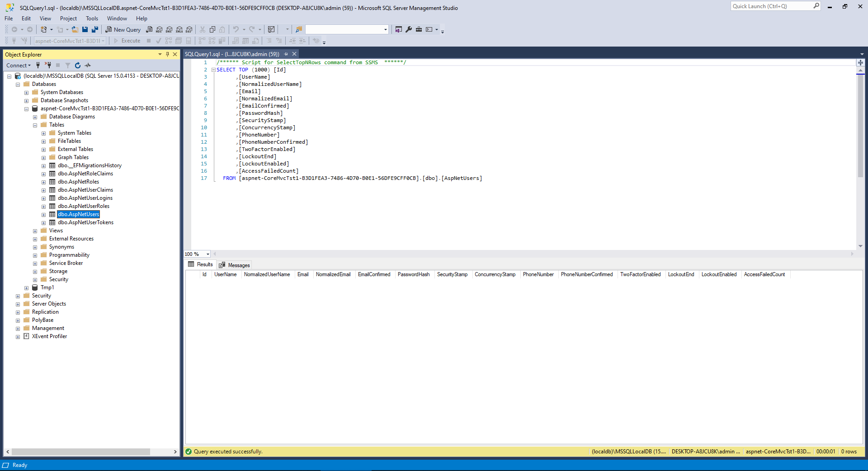Switch output to Results to Text
The height and width of the screenshot is (471, 868).
(236, 41)
